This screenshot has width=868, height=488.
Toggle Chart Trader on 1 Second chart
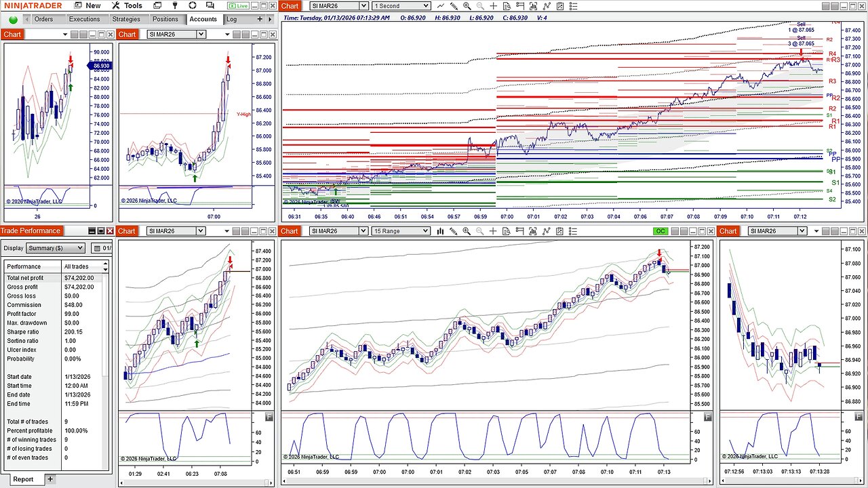click(x=519, y=5)
